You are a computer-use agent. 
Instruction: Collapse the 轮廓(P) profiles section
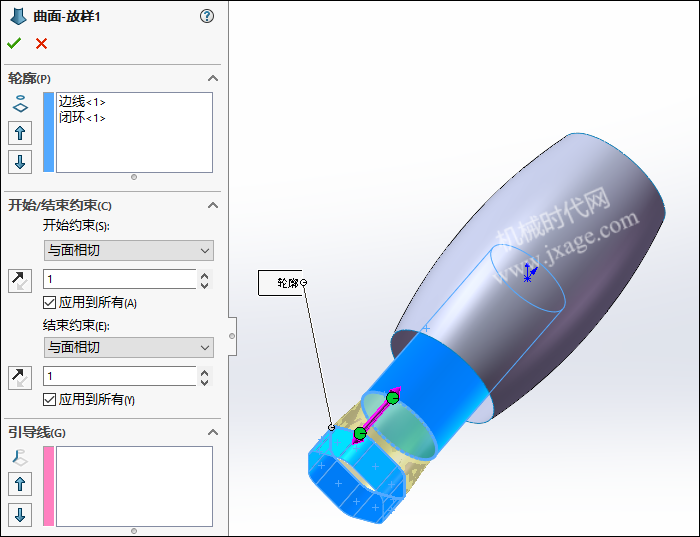(213, 79)
